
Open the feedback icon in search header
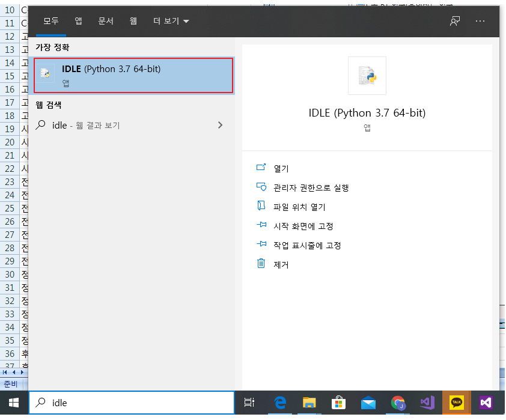455,21
